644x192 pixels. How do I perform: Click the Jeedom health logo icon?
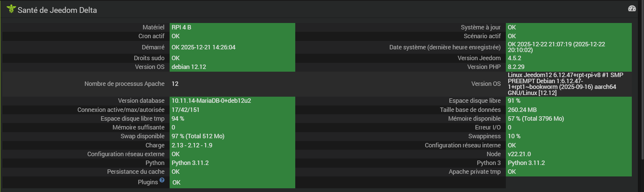click(x=11, y=9)
